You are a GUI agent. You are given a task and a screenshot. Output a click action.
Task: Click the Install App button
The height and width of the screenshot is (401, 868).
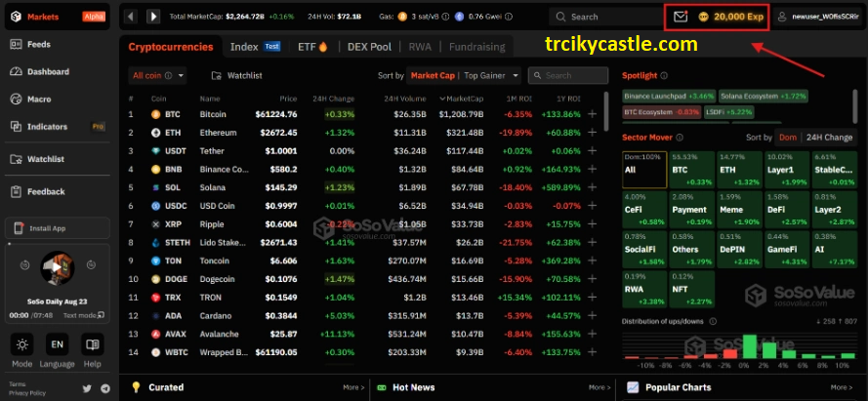coord(58,228)
